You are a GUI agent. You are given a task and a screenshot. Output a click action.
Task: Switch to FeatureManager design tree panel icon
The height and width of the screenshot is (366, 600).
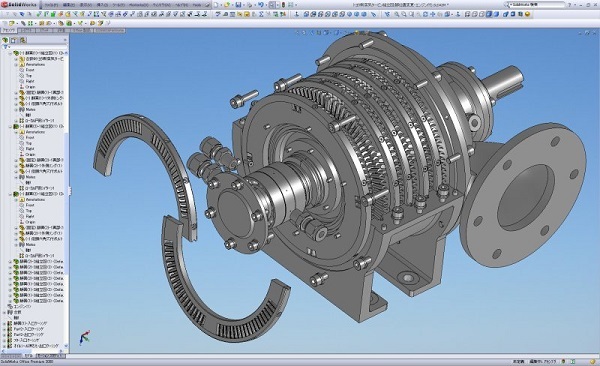click(x=5, y=40)
